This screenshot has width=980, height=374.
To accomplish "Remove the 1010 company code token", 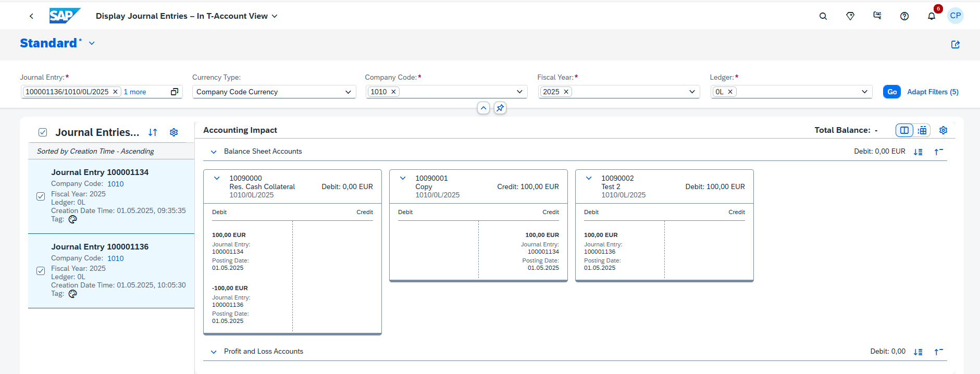I will click(x=393, y=92).
